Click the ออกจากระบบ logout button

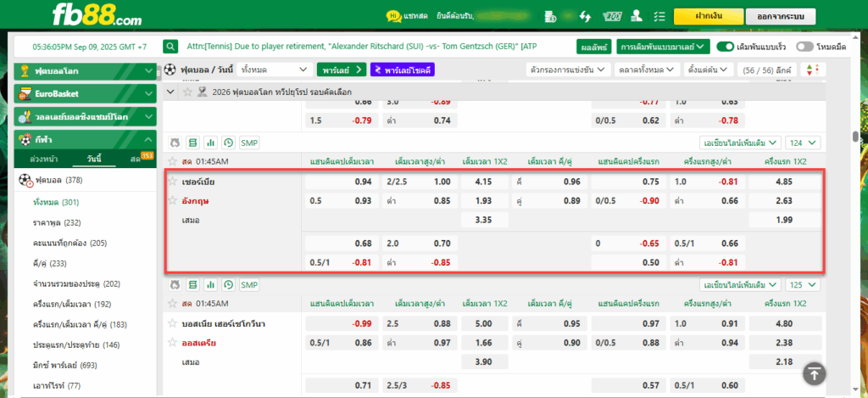click(x=780, y=16)
